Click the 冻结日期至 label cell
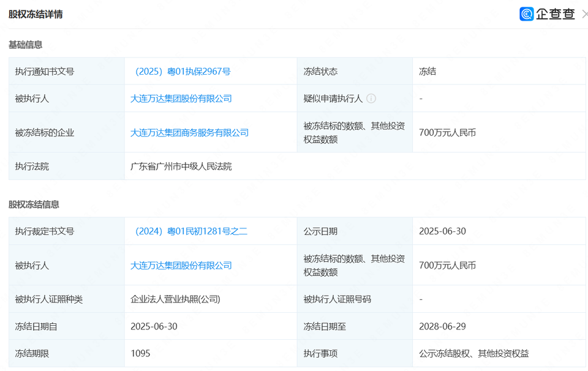Viewport: 588px width, 371px height. pyautogui.click(x=355, y=326)
